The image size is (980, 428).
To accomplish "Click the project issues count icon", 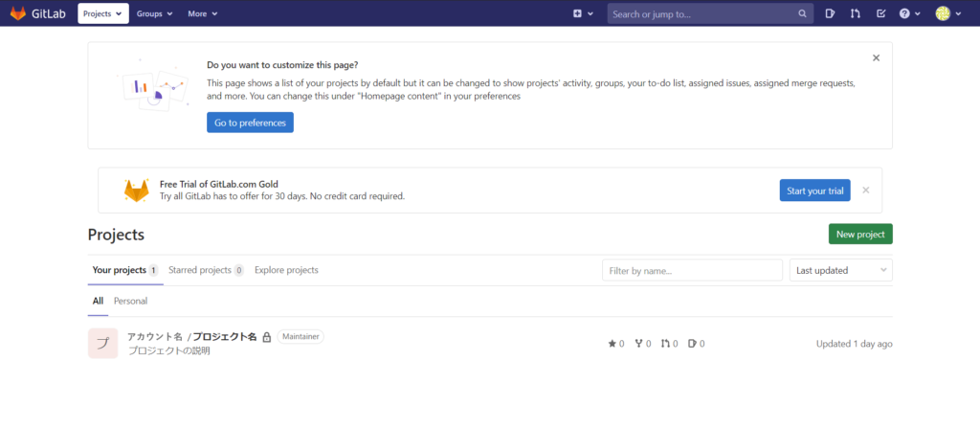I will (x=692, y=344).
